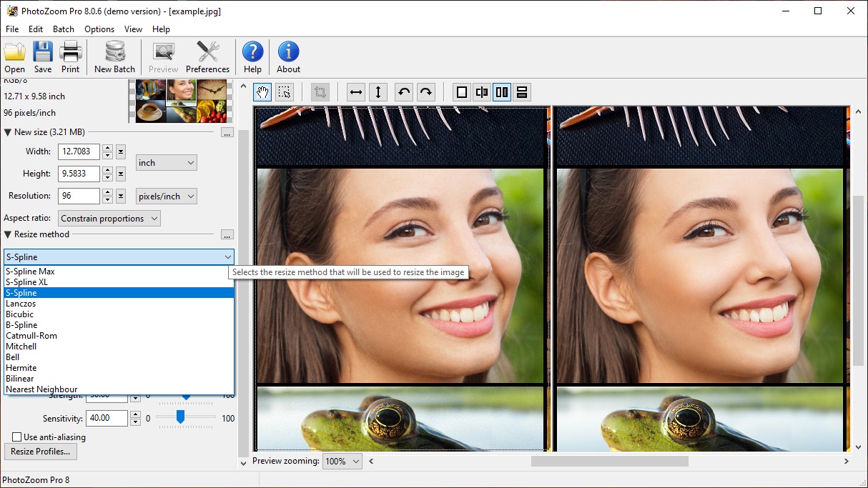Open the Options menu
This screenshot has width=868, height=488.
[x=99, y=29]
